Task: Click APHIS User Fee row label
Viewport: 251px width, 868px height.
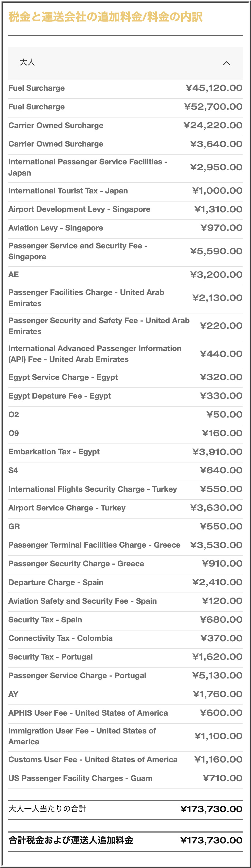Action: 88,713
